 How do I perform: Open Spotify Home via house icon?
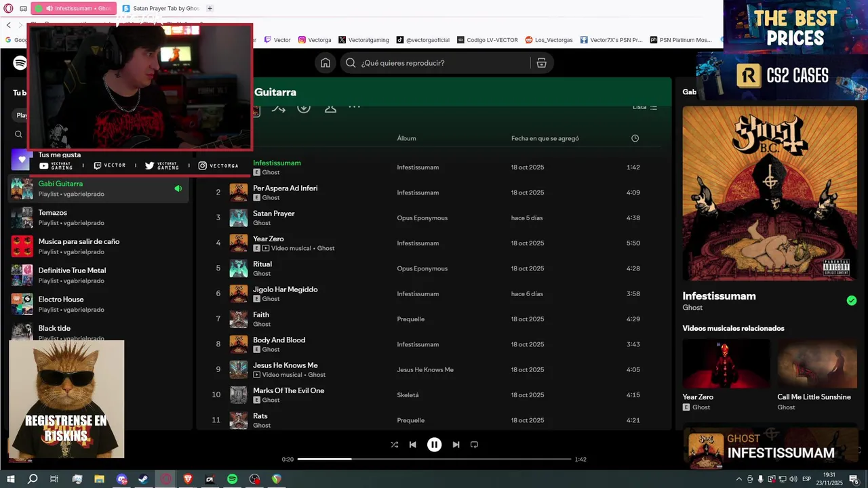coord(325,62)
